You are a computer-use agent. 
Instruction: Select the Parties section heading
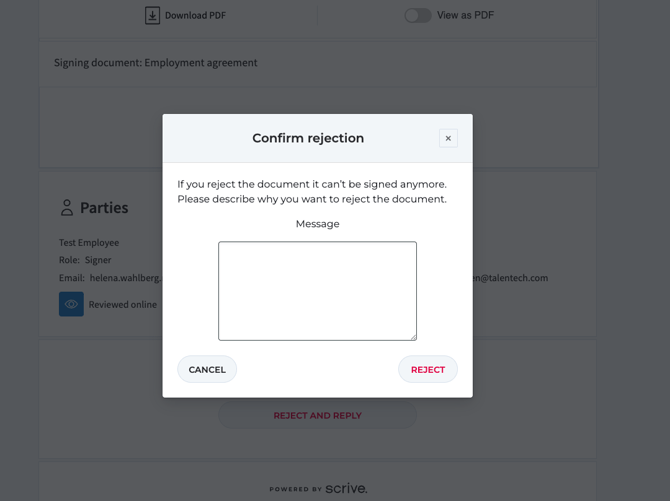click(104, 208)
